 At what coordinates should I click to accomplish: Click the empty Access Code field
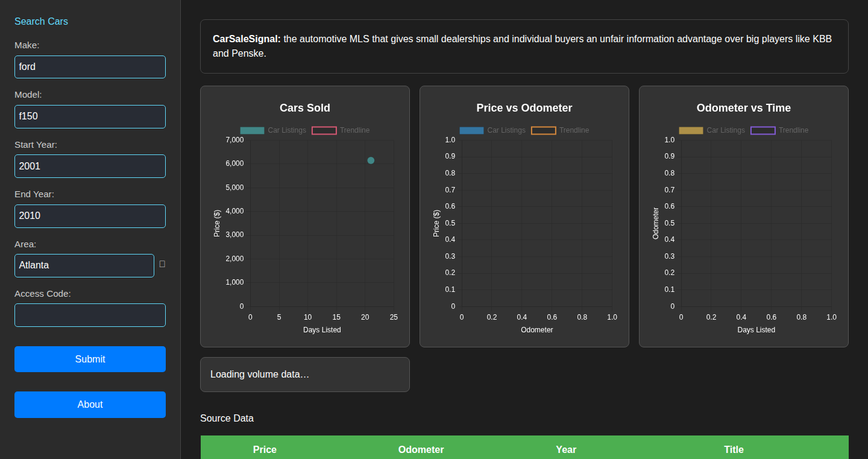click(90, 315)
